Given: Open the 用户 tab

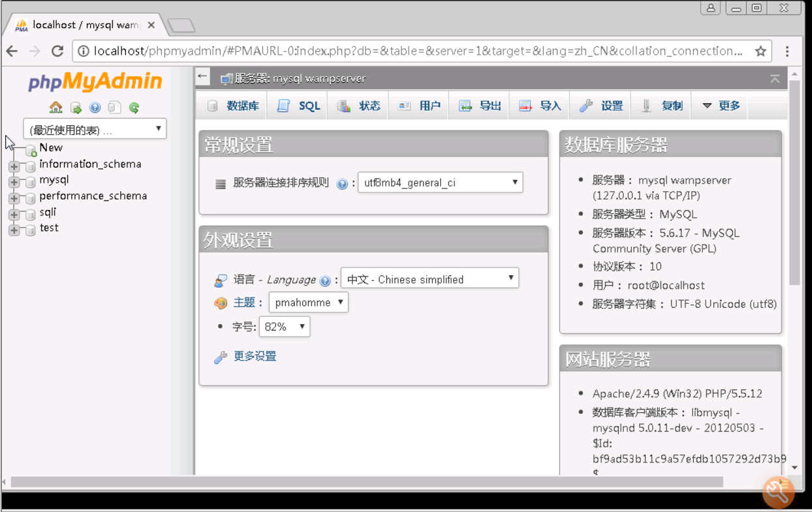Looking at the screenshot, I should tap(418, 106).
